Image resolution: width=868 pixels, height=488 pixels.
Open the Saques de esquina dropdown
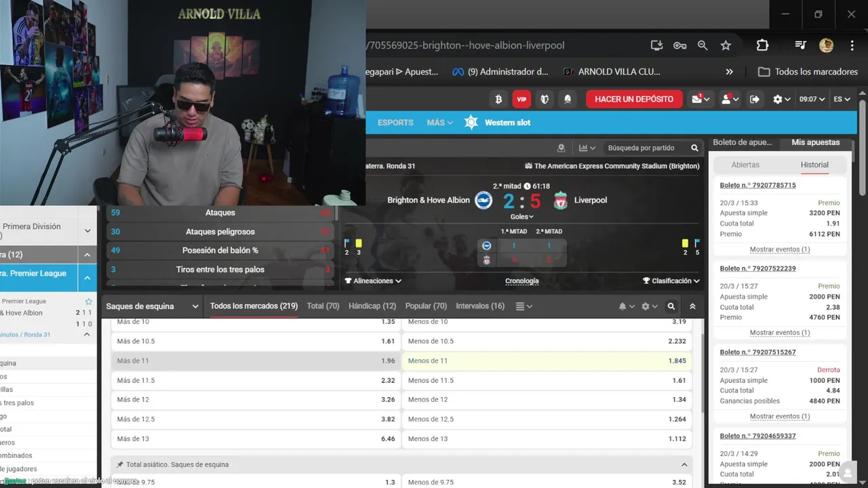[x=152, y=306]
